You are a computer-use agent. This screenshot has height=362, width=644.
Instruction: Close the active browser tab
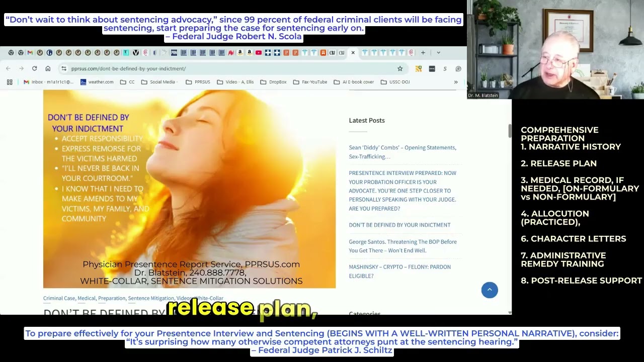click(x=353, y=52)
